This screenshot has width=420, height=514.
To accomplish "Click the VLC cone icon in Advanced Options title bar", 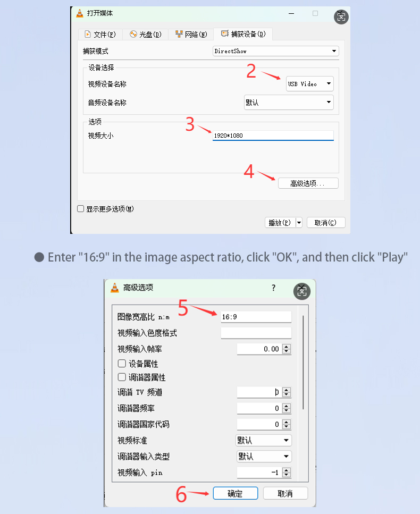I will 114,288.
